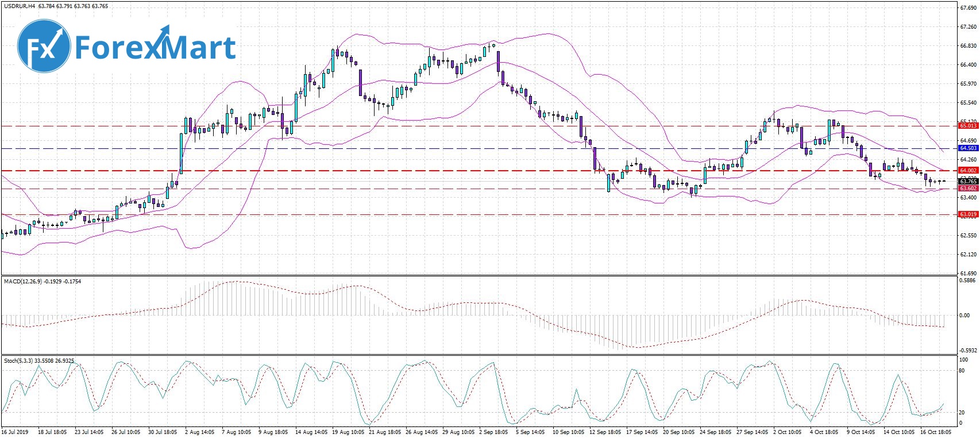
Task: Click the 16 Oct 18:05 time label
Action: [x=936, y=432]
